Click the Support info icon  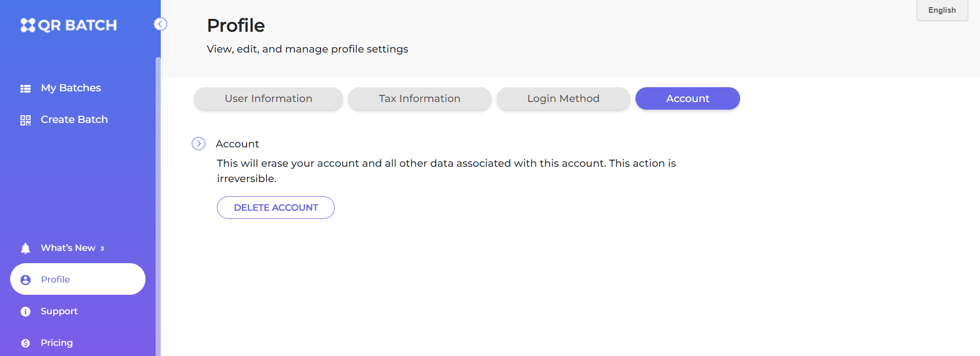coord(26,312)
